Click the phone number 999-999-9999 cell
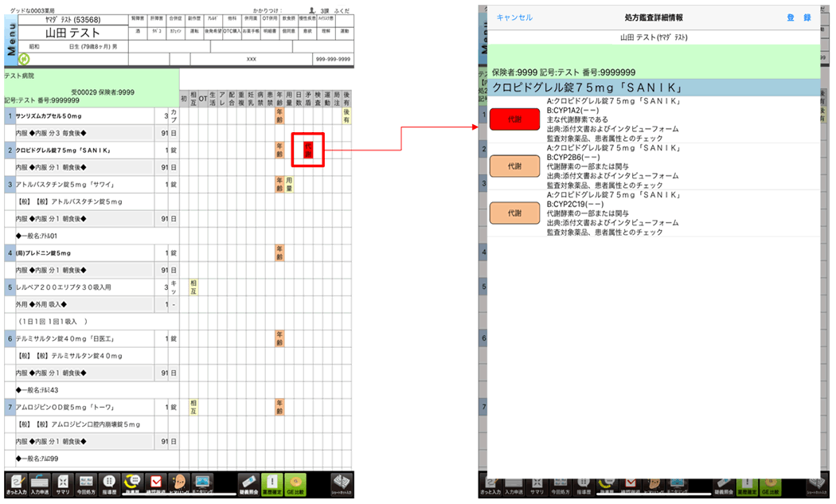 coord(334,59)
